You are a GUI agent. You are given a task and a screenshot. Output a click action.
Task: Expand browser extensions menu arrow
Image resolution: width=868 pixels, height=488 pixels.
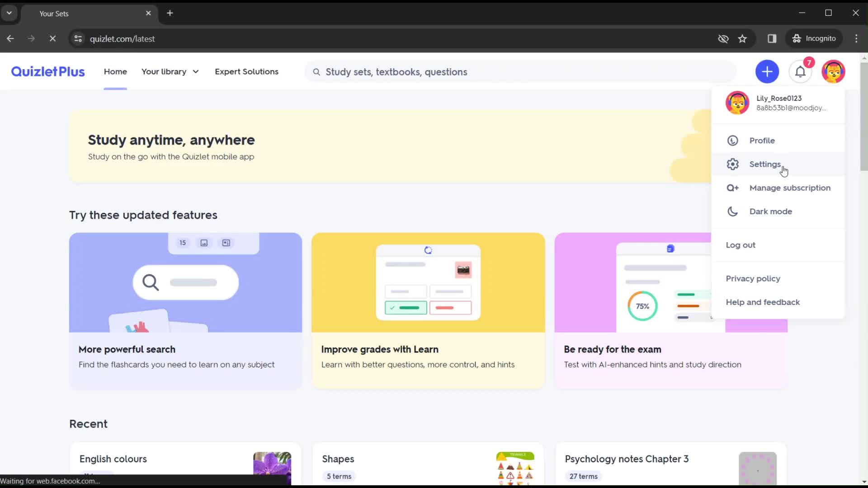pos(9,13)
